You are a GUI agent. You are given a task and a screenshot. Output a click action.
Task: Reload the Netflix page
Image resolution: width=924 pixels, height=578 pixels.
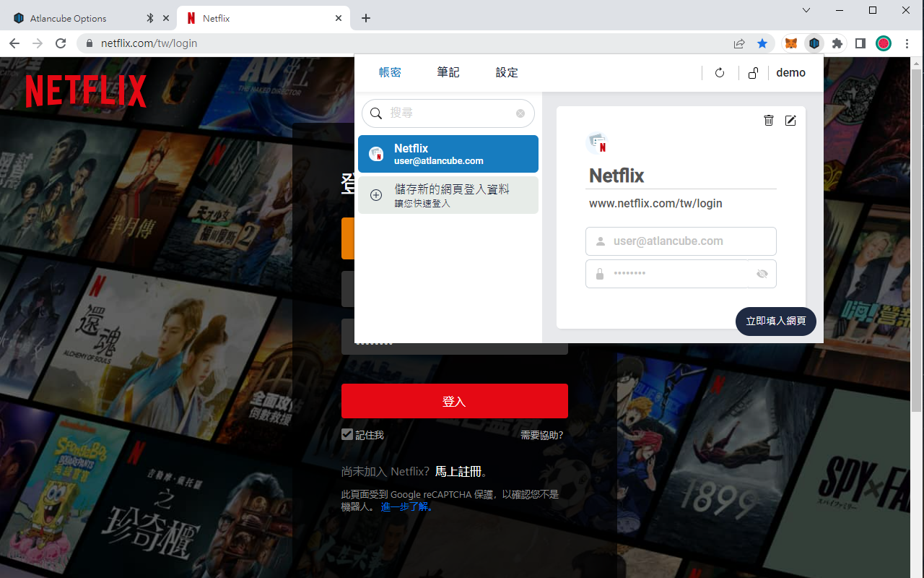[61, 43]
